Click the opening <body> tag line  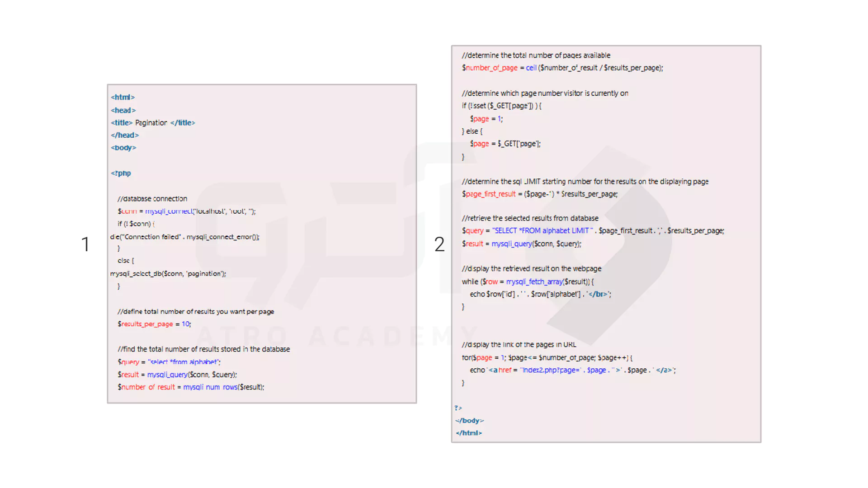pyautogui.click(x=123, y=148)
